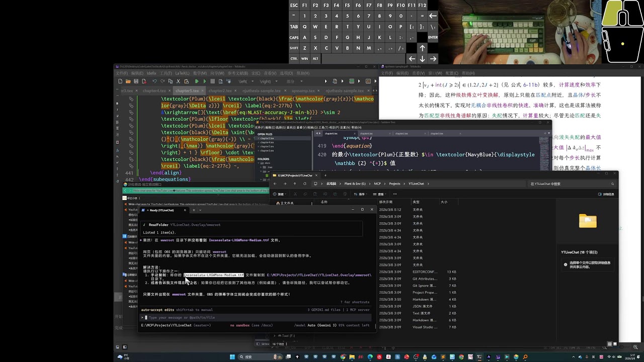Open the terminal tab dropdown chevron
644x362 pixels.
200,210
